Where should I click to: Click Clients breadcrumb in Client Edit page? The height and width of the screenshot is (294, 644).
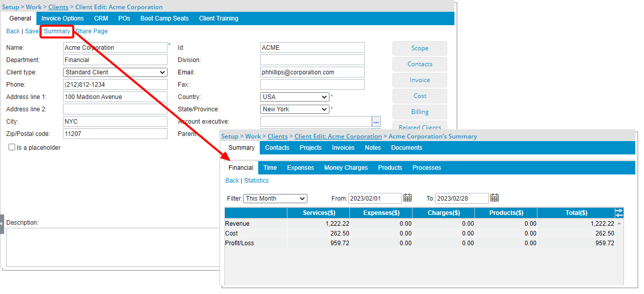tap(58, 7)
